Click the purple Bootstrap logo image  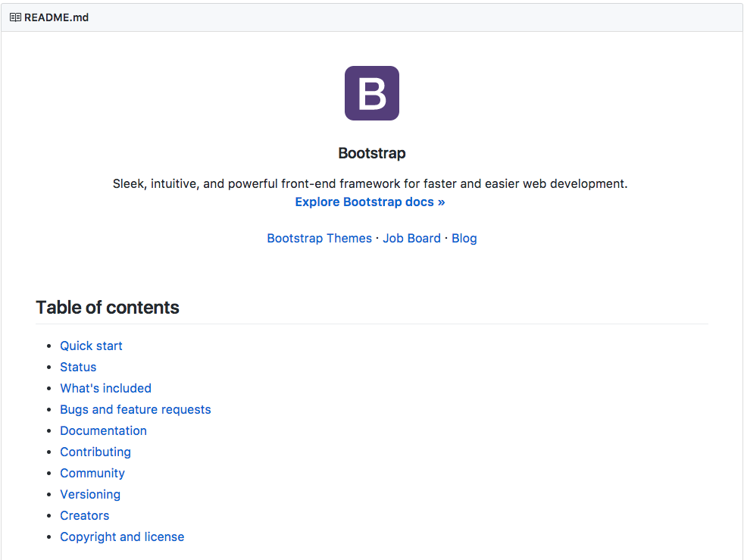371,93
